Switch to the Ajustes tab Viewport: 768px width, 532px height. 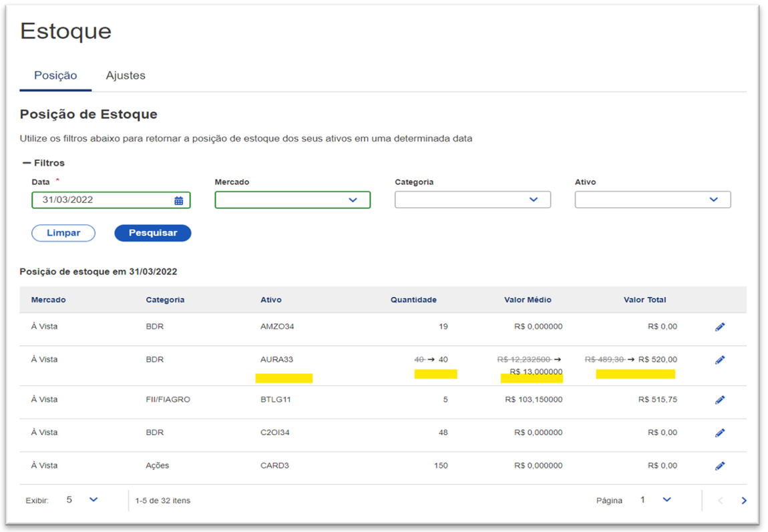tap(126, 75)
